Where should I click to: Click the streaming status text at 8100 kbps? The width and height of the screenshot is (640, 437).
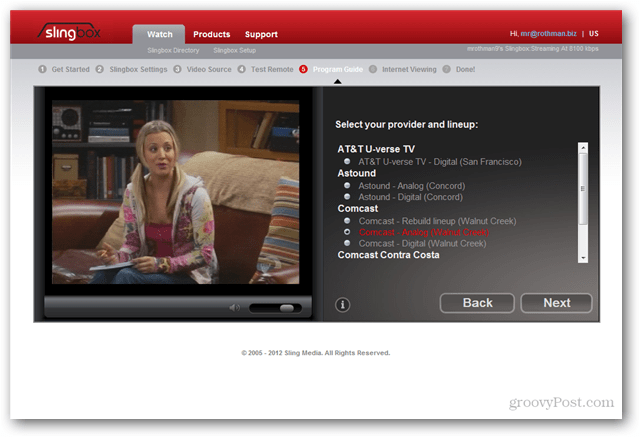tap(533, 49)
